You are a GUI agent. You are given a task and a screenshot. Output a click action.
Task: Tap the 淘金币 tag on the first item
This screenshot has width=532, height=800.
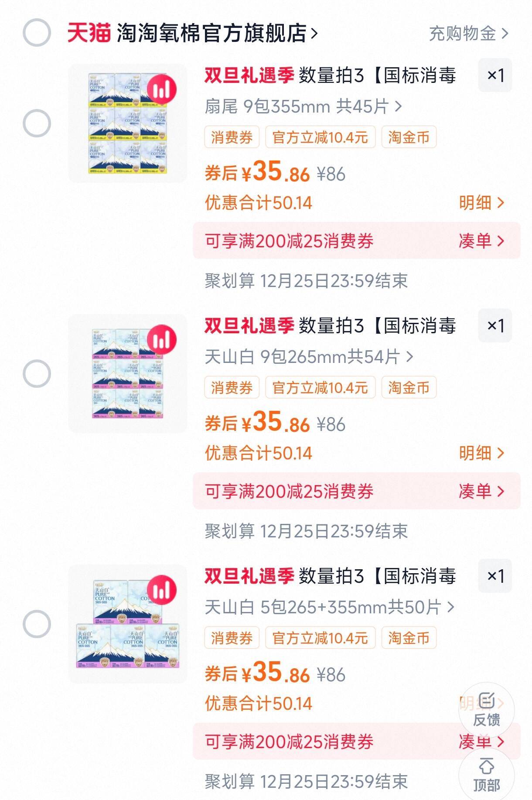point(409,137)
